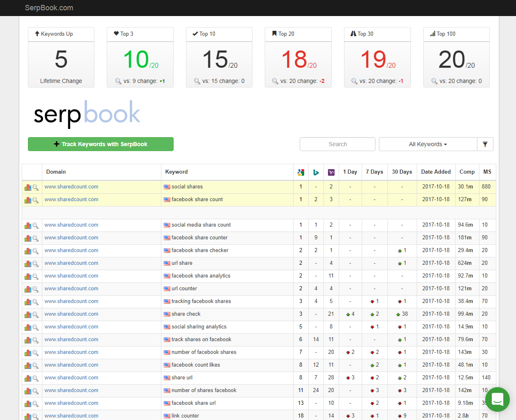Sort by the 30 Days column
Image resolution: width=516 pixels, height=420 pixels.
pos(401,172)
